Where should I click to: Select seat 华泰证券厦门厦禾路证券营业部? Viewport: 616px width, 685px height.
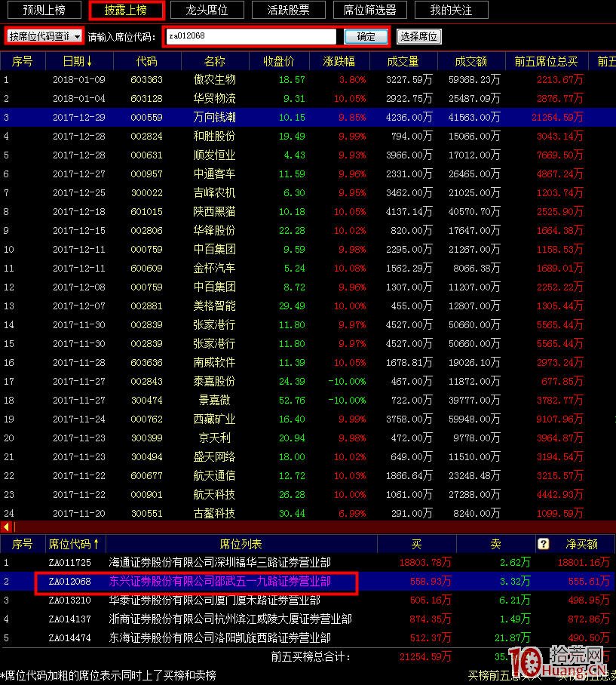coord(308,601)
